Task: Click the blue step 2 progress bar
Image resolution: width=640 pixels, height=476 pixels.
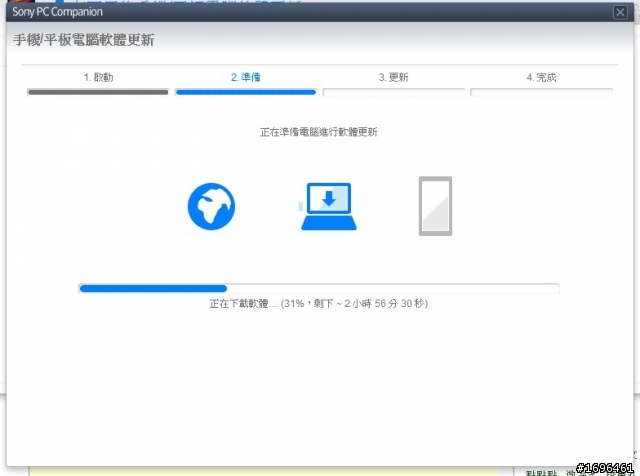Action: point(246,92)
